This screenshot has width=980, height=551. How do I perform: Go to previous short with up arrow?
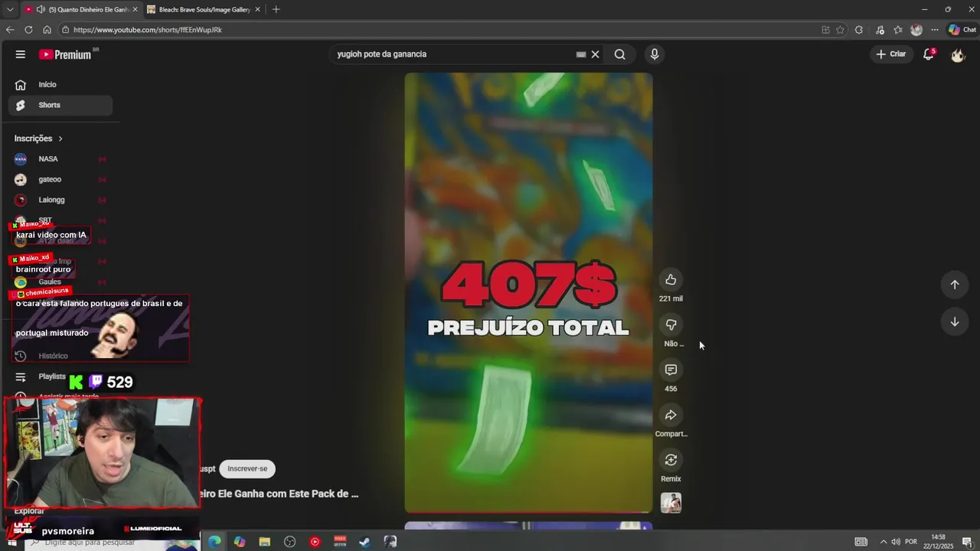click(955, 285)
